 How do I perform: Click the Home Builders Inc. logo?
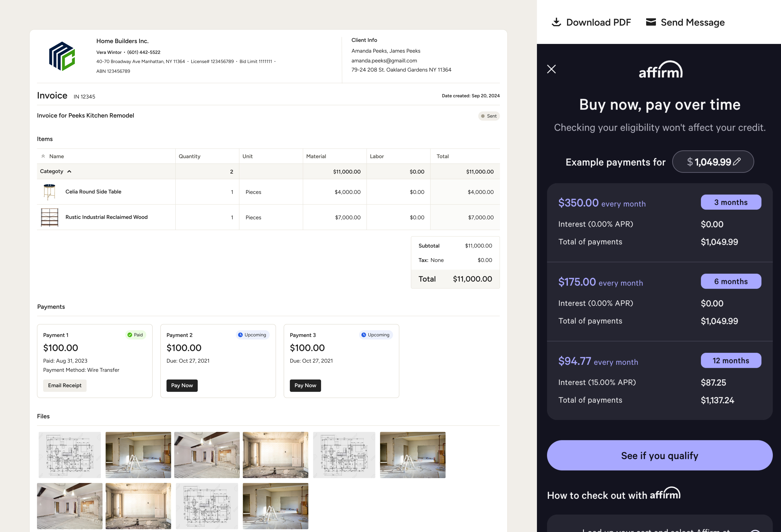point(62,56)
